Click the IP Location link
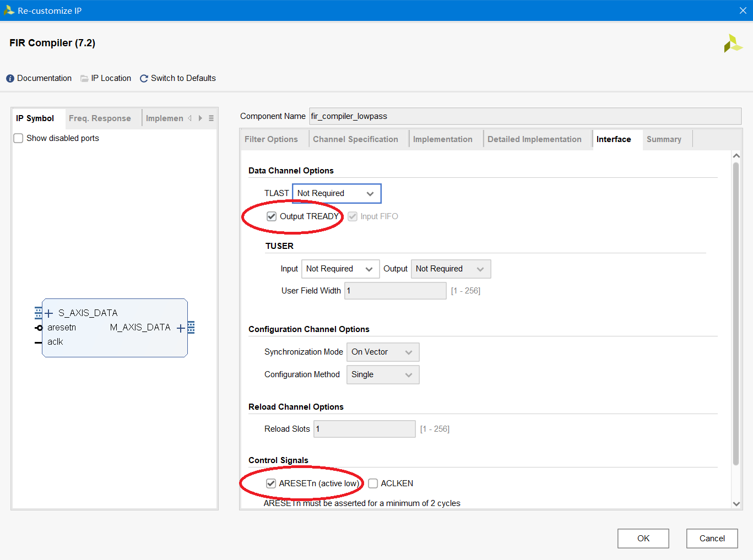Image resolution: width=753 pixels, height=560 pixels. coord(111,78)
